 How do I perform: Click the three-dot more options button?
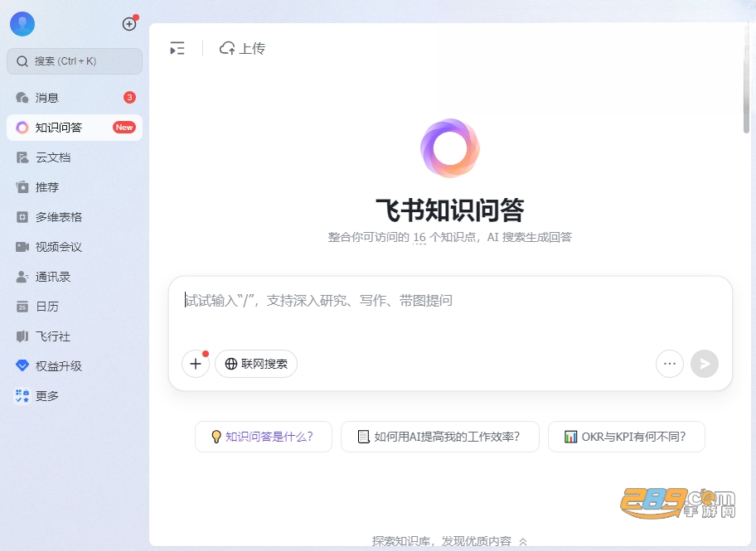670,364
